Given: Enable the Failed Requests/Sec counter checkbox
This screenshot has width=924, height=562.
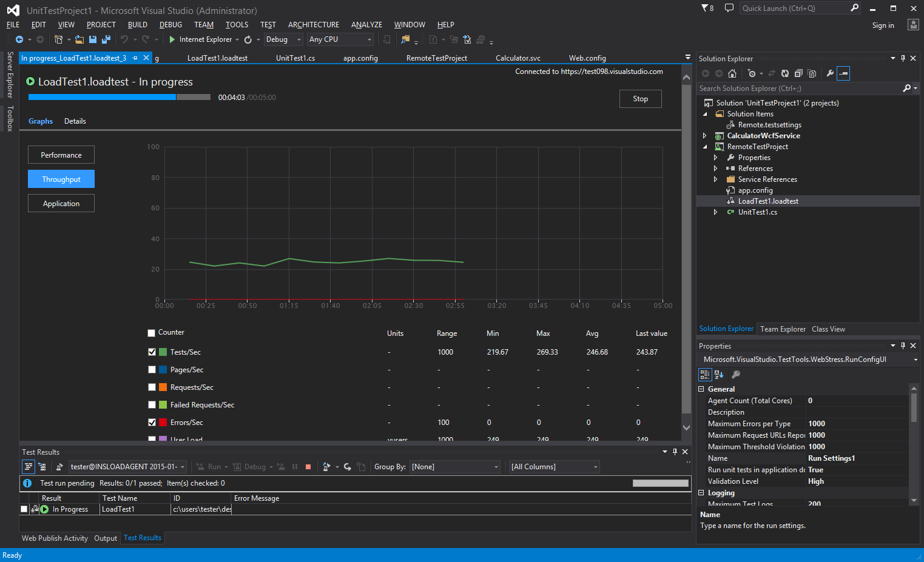Looking at the screenshot, I should tap(152, 404).
